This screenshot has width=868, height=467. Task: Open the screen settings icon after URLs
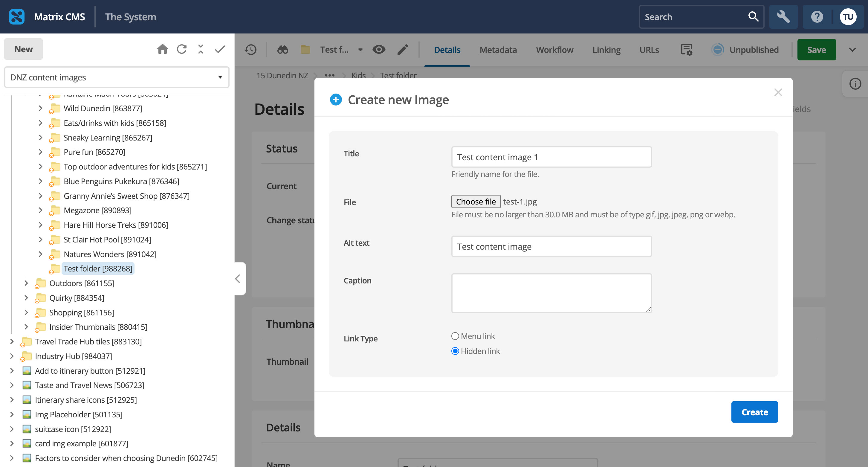pos(686,50)
